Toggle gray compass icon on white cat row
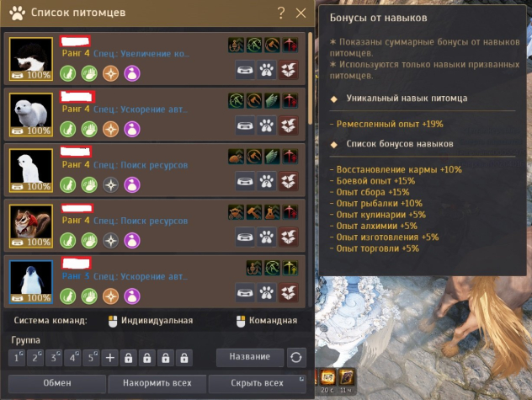 (x=110, y=185)
